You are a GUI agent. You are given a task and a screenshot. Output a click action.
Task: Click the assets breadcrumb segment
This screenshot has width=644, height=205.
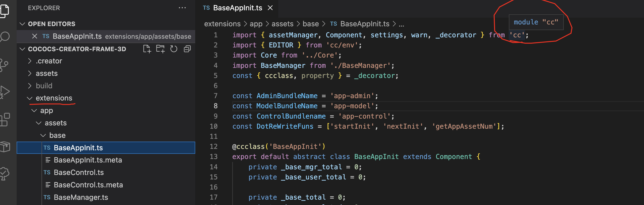[x=282, y=24]
